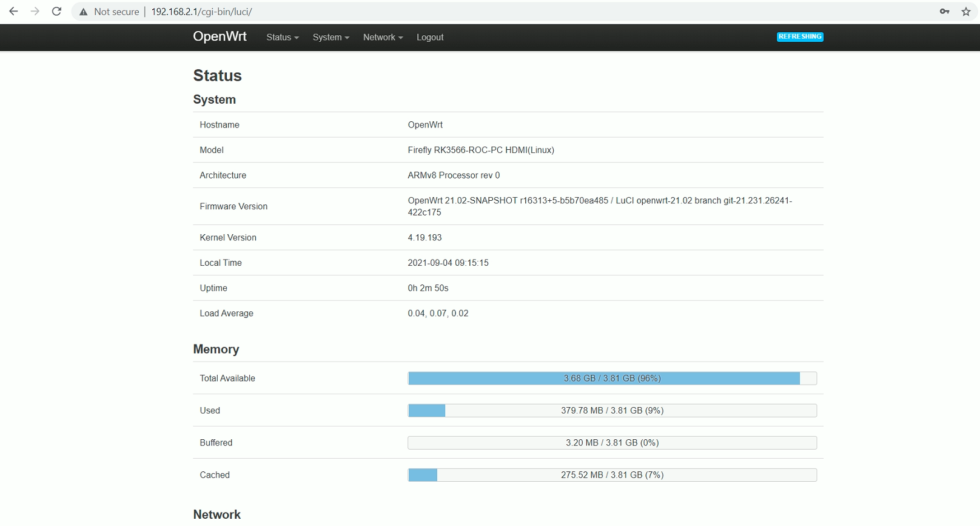This screenshot has width=980, height=526.
Task: Click the Not secure warning icon
Action: (x=84, y=12)
